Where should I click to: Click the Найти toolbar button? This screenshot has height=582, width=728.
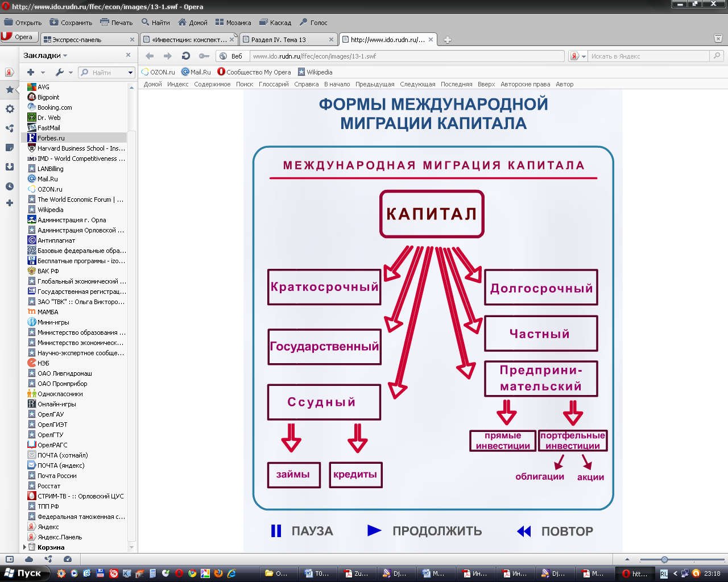pyautogui.click(x=155, y=23)
